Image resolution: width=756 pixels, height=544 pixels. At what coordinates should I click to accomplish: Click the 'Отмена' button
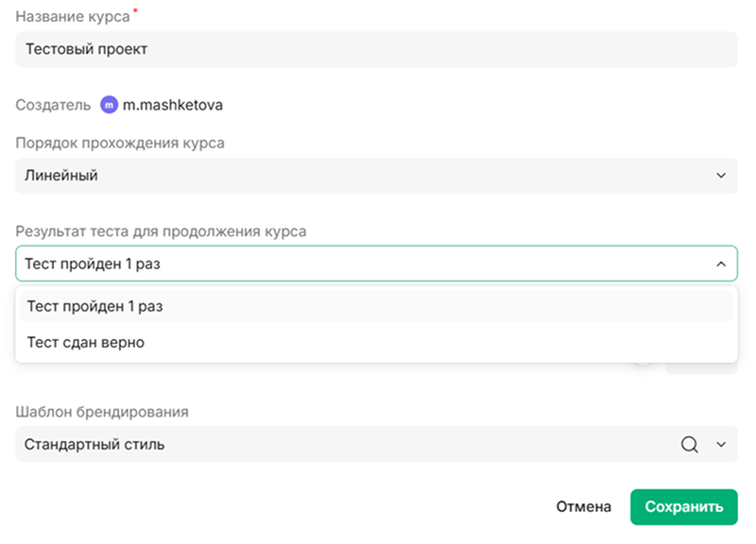tap(583, 507)
